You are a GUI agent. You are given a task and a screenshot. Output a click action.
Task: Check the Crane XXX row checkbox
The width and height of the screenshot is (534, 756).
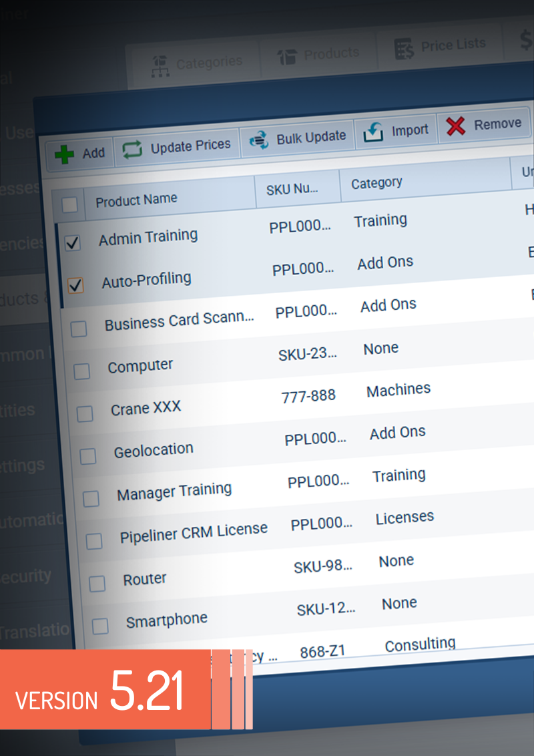click(85, 414)
